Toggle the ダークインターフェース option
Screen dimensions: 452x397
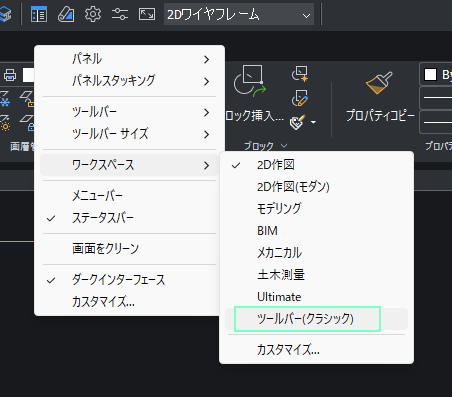(x=129, y=280)
